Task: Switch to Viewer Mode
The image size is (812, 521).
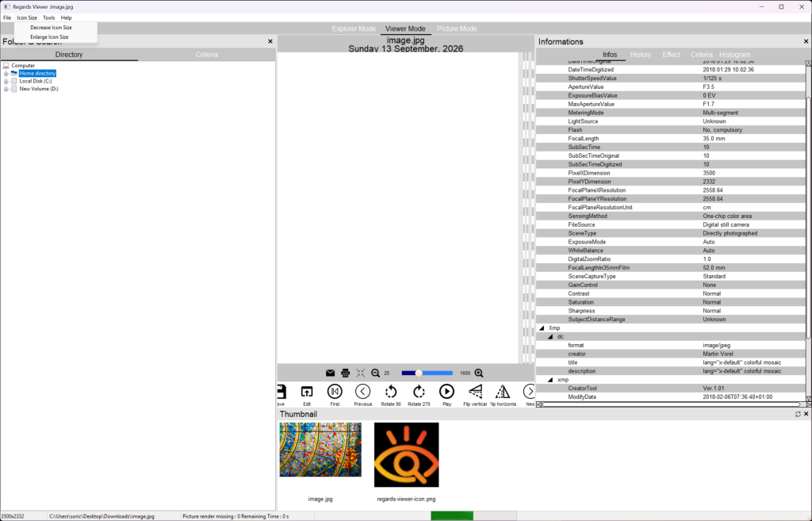Action: (x=405, y=29)
